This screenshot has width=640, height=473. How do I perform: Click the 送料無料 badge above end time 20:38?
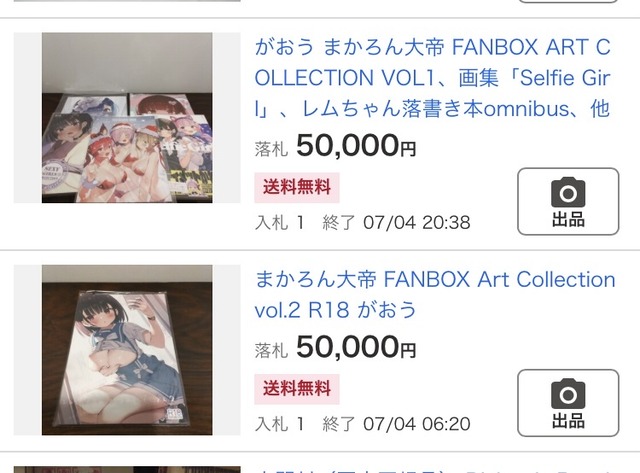(297, 188)
